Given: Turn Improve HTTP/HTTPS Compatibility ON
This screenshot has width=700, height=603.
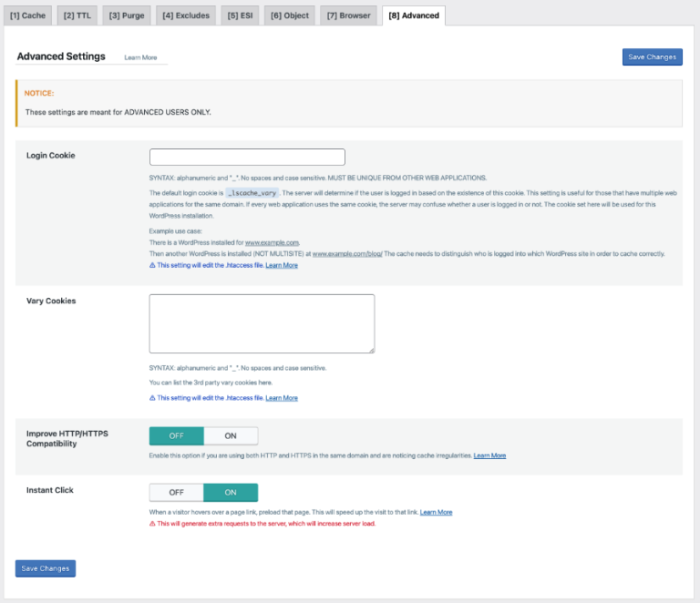Looking at the screenshot, I should coord(231,435).
